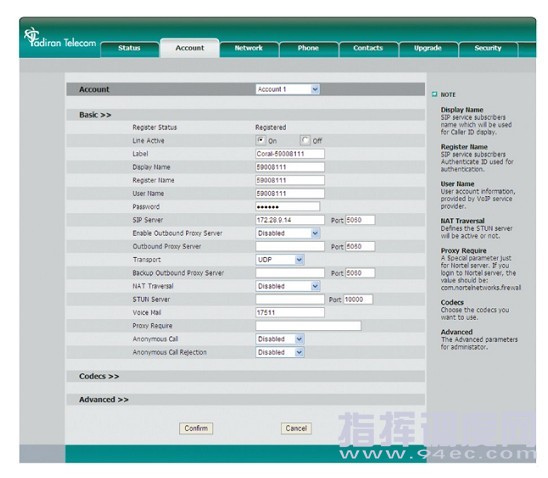Click the Voice Mail input field
Image resolution: width=548 pixels, height=478 pixels.
[290, 312]
